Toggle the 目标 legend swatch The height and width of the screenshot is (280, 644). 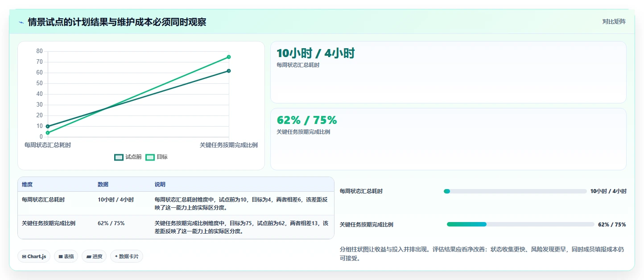(150, 157)
